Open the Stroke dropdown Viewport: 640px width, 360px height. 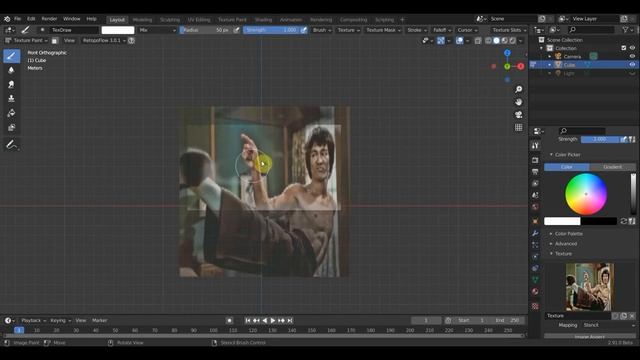pos(416,30)
